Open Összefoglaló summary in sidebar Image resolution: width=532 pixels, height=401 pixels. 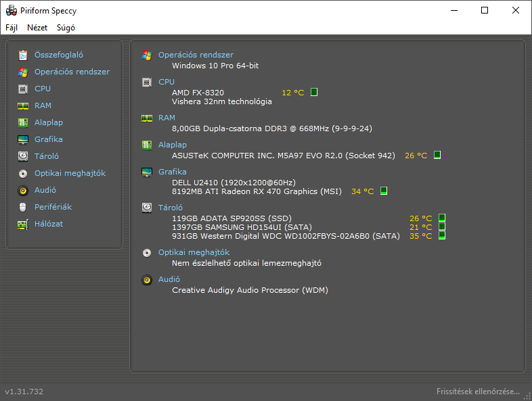[x=58, y=55]
